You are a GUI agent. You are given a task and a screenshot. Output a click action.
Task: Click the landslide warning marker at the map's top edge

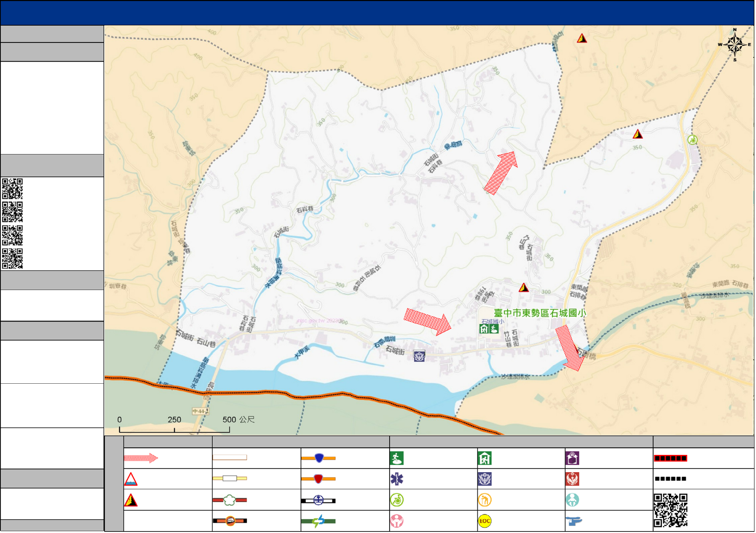(x=582, y=38)
